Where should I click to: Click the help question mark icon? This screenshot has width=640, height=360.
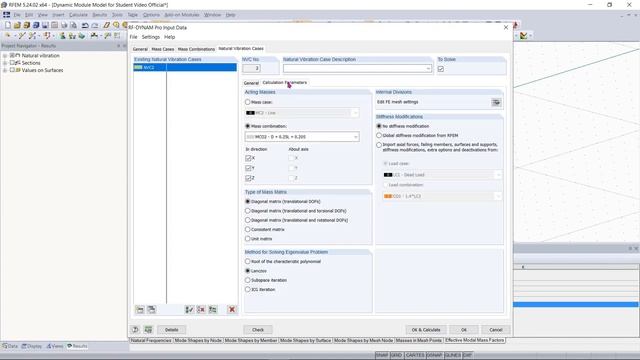click(136, 330)
